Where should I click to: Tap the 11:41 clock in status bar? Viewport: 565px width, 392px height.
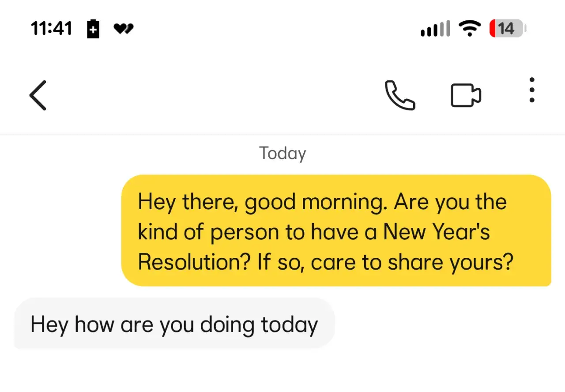tap(51, 29)
